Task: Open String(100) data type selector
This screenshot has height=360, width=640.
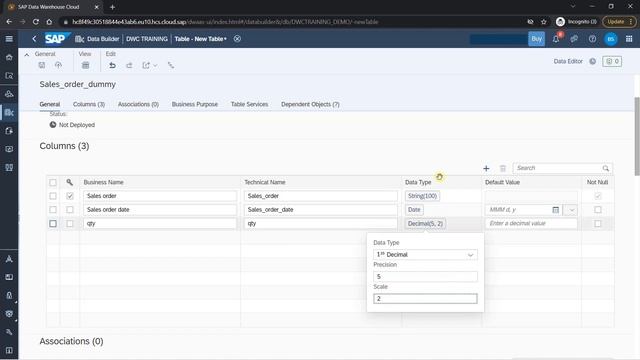Action: 422,196
